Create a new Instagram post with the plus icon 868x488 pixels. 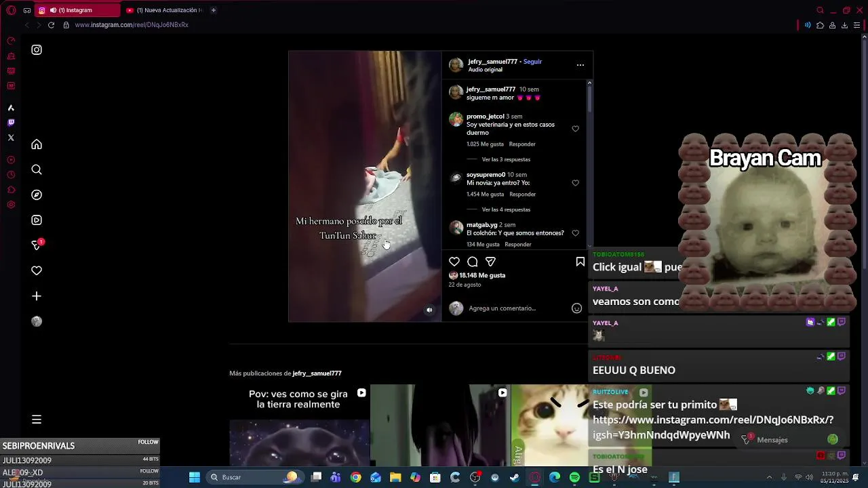click(37, 296)
